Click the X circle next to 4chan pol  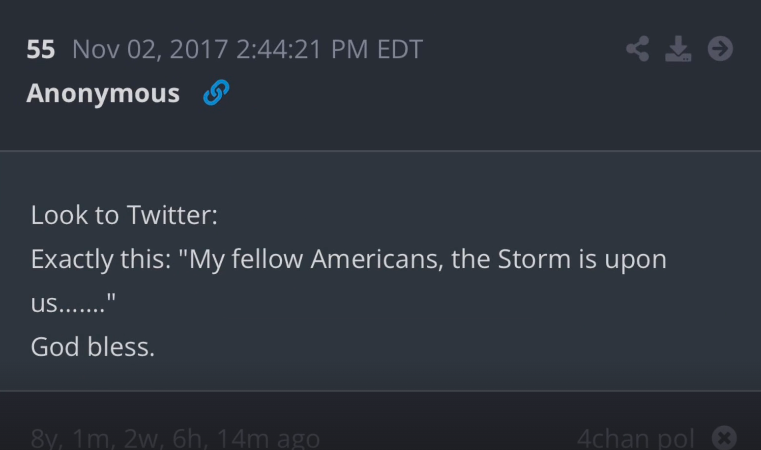(725, 437)
